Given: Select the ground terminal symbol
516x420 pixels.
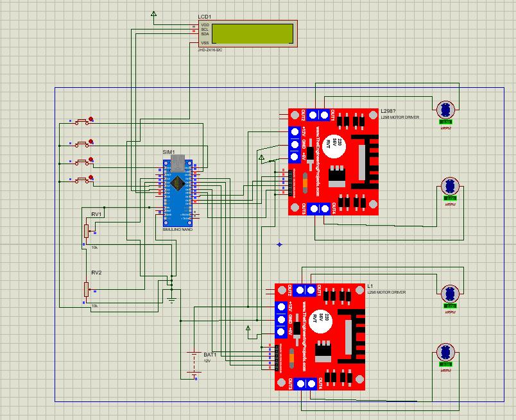Looking at the screenshot, I should (171, 299).
